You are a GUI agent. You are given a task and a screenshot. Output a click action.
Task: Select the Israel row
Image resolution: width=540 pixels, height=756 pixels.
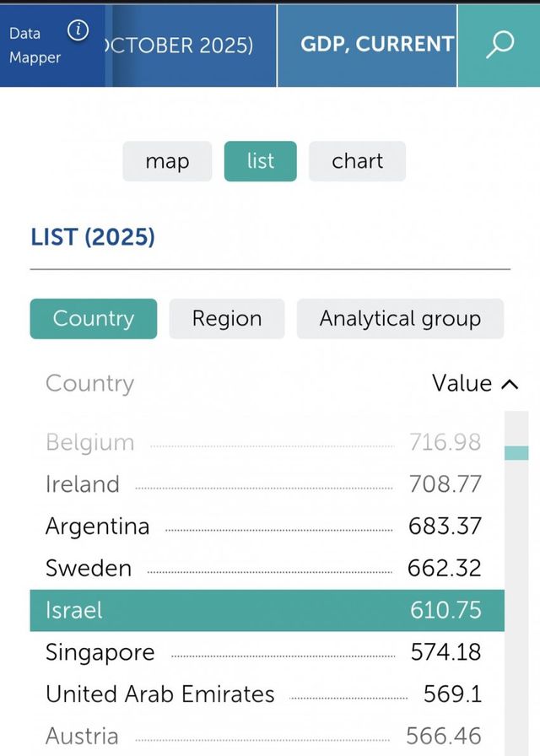click(267, 610)
